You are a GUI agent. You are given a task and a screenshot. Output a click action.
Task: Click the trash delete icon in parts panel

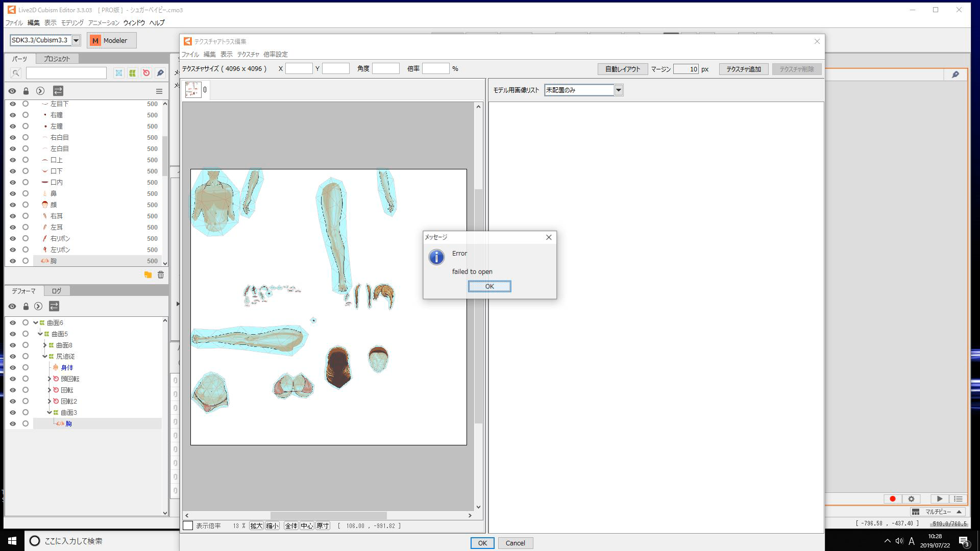point(161,275)
